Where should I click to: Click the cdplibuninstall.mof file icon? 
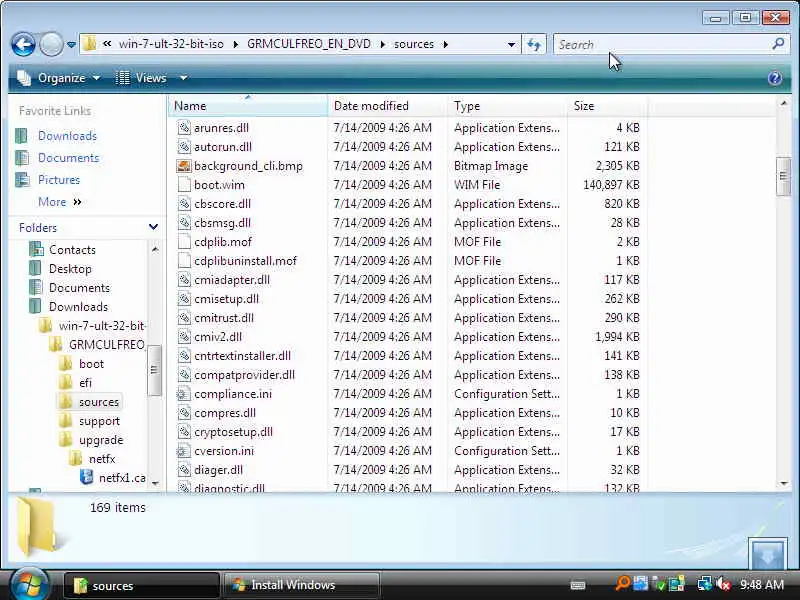point(184,261)
